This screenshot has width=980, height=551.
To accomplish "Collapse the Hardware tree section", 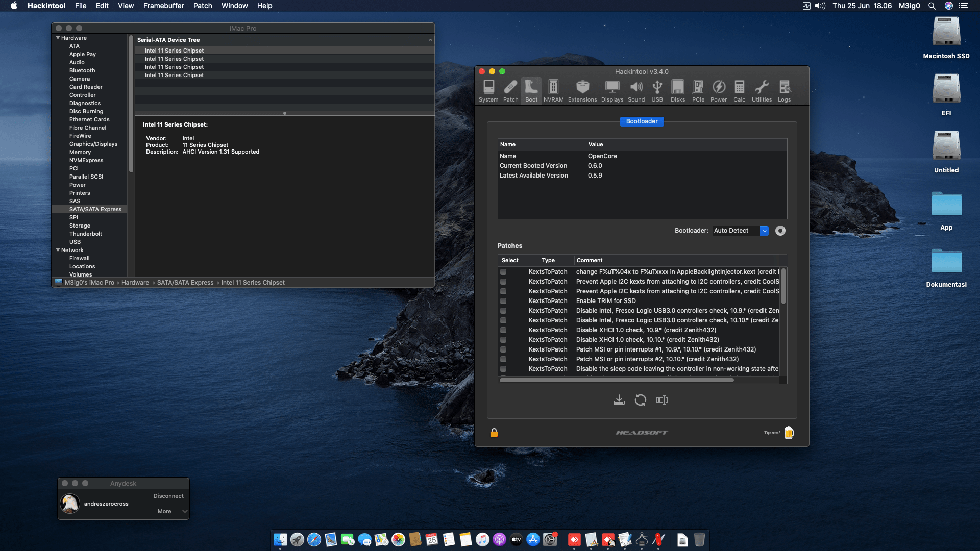I will (58, 38).
